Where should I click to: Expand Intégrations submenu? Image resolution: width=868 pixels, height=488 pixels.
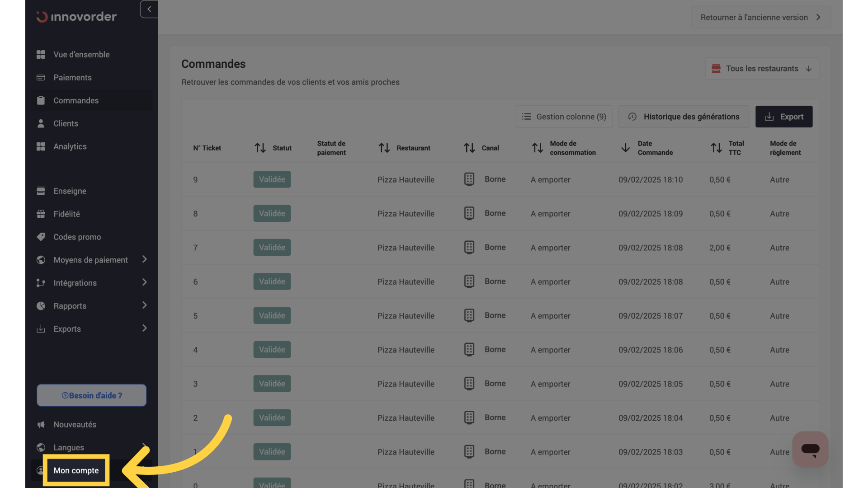click(x=144, y=282)
